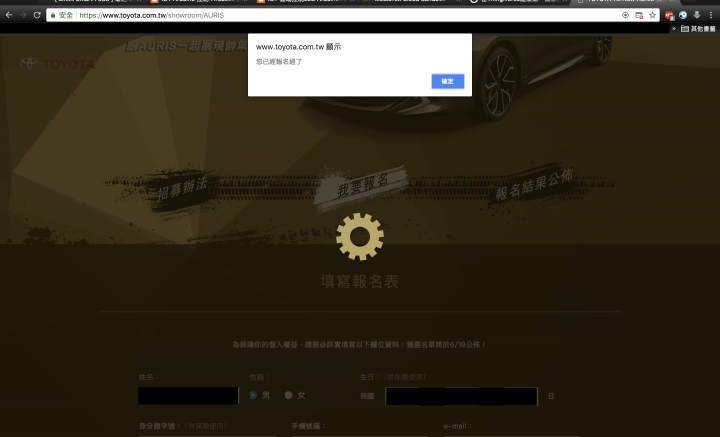Click the green secure lock icon
Viewport: 720px width, 437px height.
click(53, 15)
